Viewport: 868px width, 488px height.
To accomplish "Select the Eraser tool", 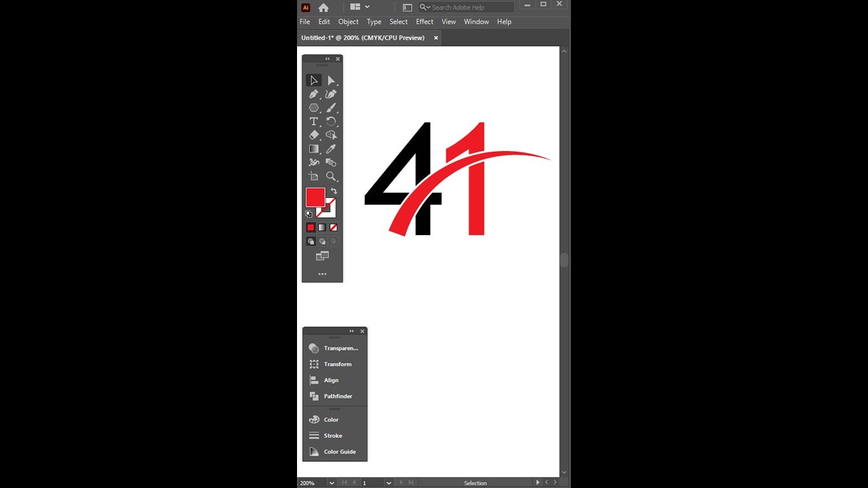I will tap(313, 135).
